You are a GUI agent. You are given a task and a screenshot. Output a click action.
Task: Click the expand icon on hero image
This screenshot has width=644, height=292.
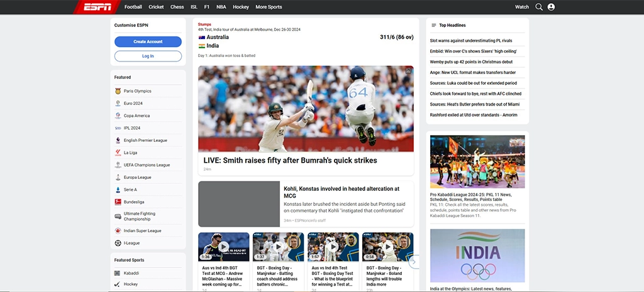[x=408, y=71]
